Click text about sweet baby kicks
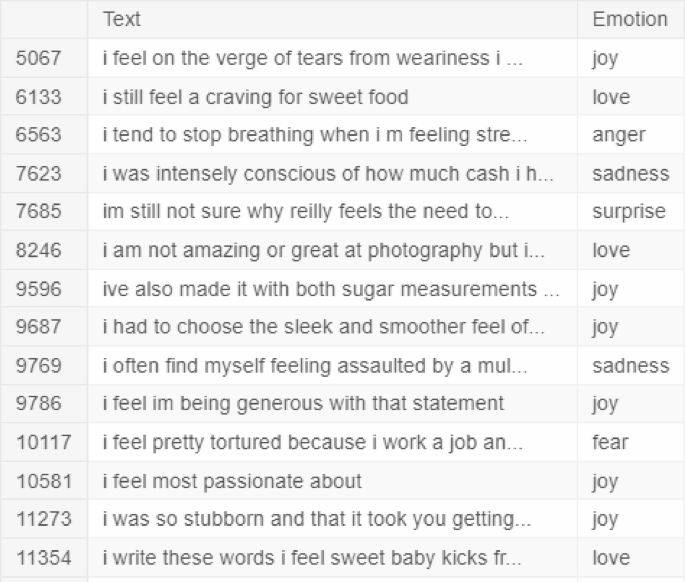Image resolution: width=685 pixels, height=582 pixels. pos(312,557)
